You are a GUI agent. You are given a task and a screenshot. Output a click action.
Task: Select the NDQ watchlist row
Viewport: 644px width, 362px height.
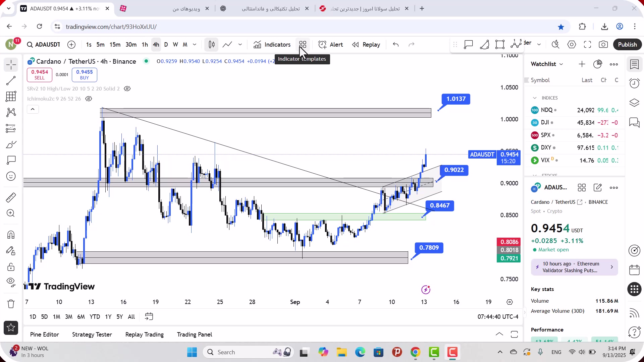pyautogui.click(x=575, y=110)
